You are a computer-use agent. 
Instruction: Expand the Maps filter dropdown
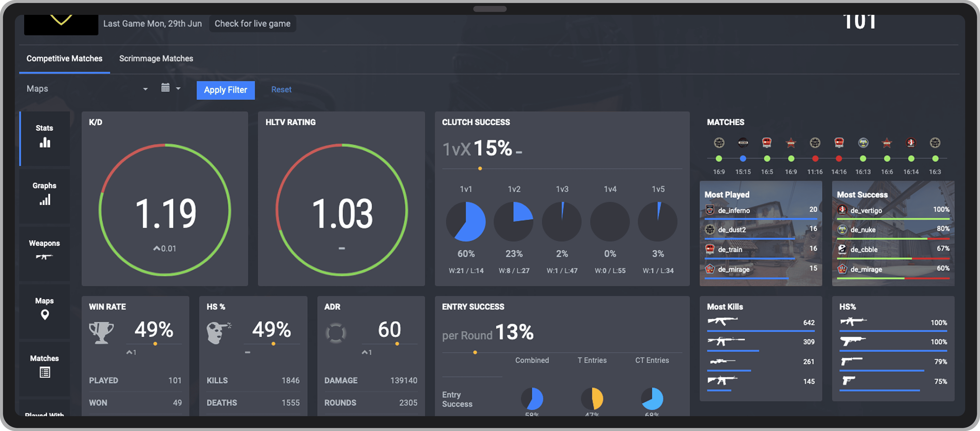145,89
